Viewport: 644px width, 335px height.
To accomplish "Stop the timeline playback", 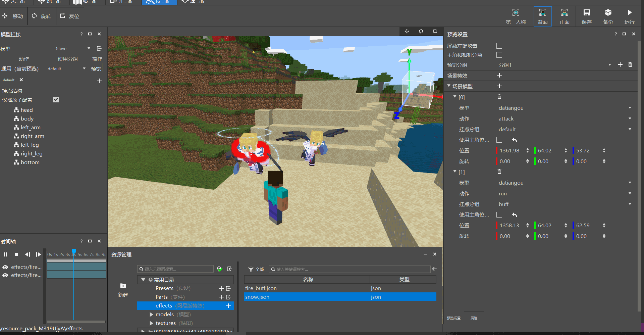I will tap(16, 254).
